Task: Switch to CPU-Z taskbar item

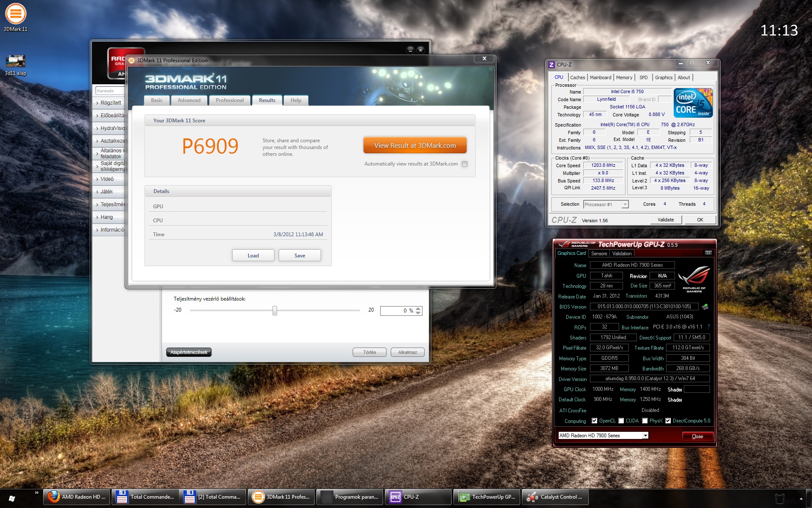Action: click(419, 497)
